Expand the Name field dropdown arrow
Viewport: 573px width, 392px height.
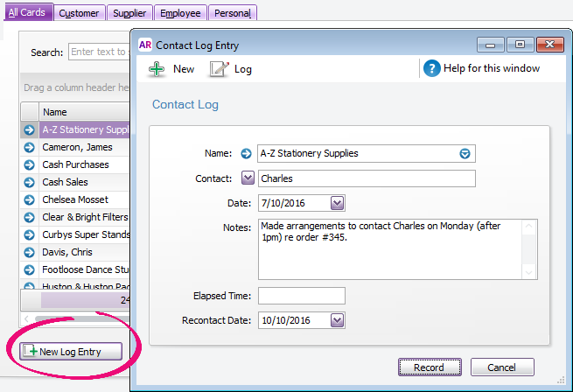pos(465,154)
